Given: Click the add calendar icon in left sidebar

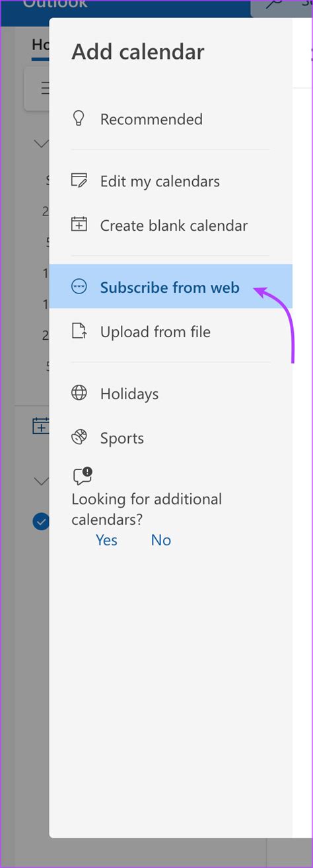Looking at the screenshot, I should click(x=41, y=426).
